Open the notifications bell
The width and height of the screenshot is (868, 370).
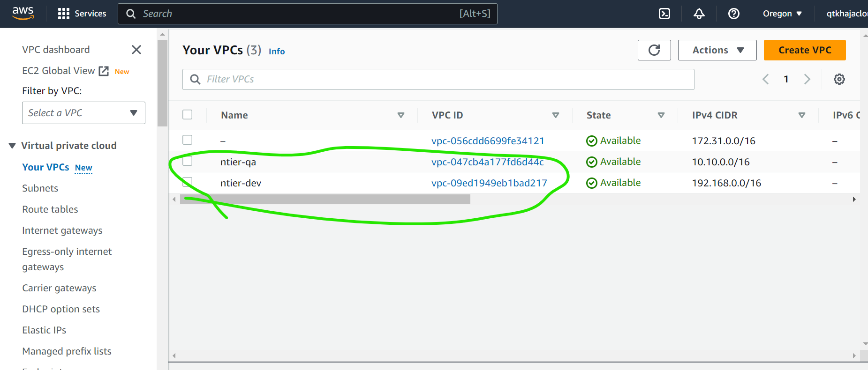(x=699, y=14)
